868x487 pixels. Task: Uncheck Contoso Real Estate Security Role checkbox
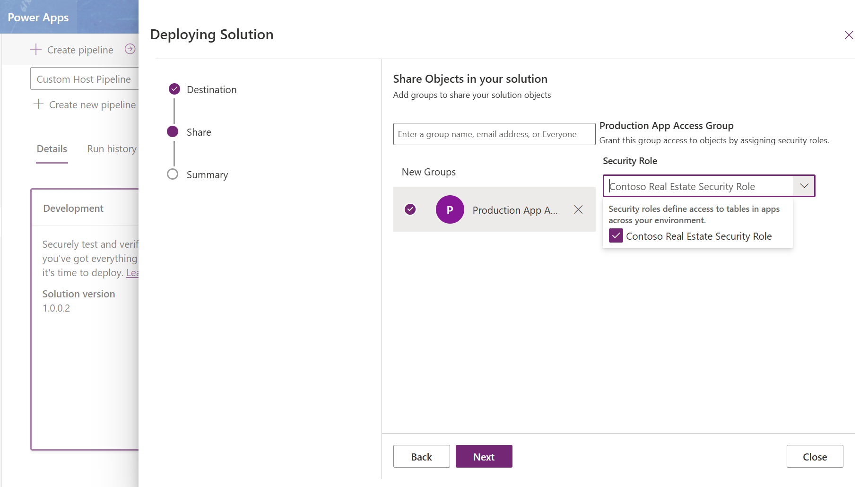coord(616,236)
